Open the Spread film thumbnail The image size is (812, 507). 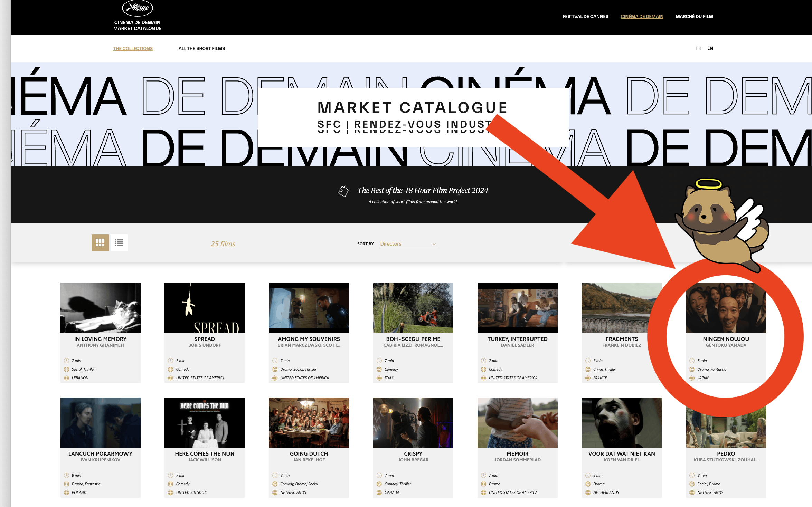tap(204, 308)
